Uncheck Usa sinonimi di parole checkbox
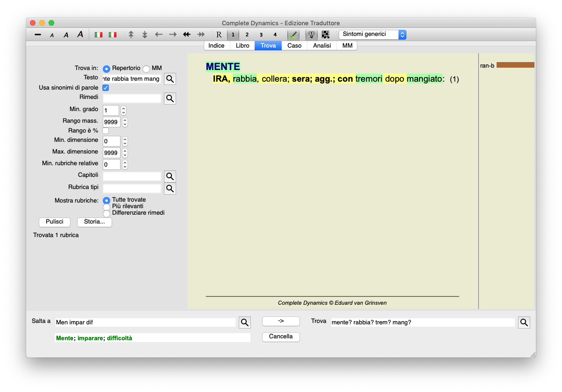This screenshot has width=562, height=392. 106,88
